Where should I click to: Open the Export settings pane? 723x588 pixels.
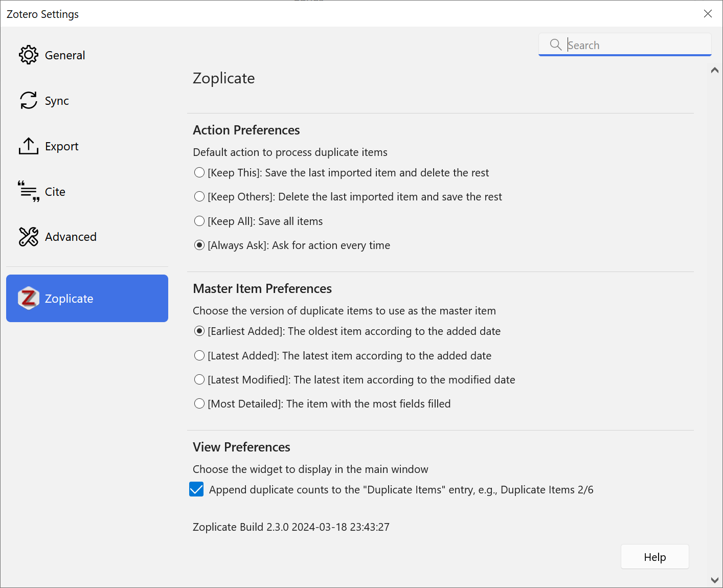87,146
